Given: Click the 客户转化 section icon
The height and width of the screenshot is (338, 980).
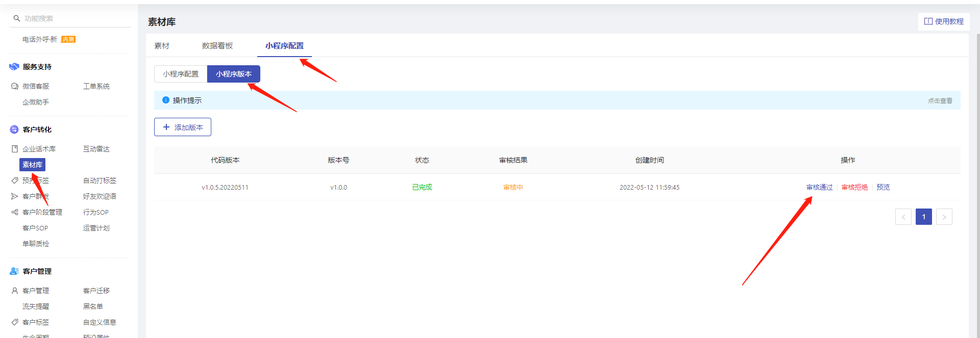Looking at the screenshot, I should pos(14,129).
